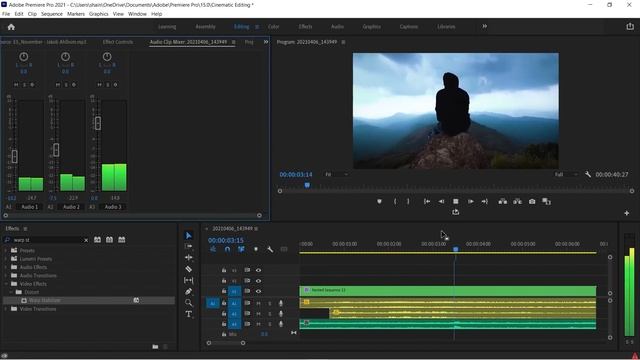This screenshot has height=360, width=640.
Task: Mute Audio 1 channel in clip mixer
Action: [x=16, y=84]
